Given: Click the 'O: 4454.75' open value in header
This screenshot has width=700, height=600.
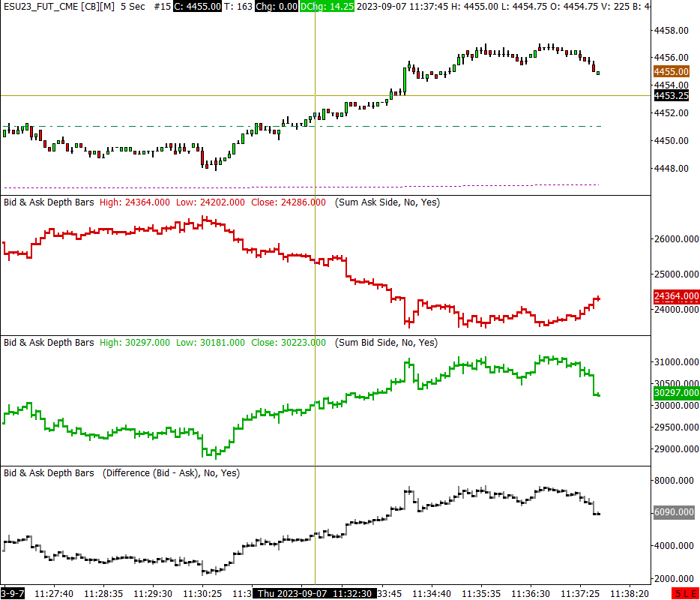Looking at the screenshot, I should click(x=575, y=7).
